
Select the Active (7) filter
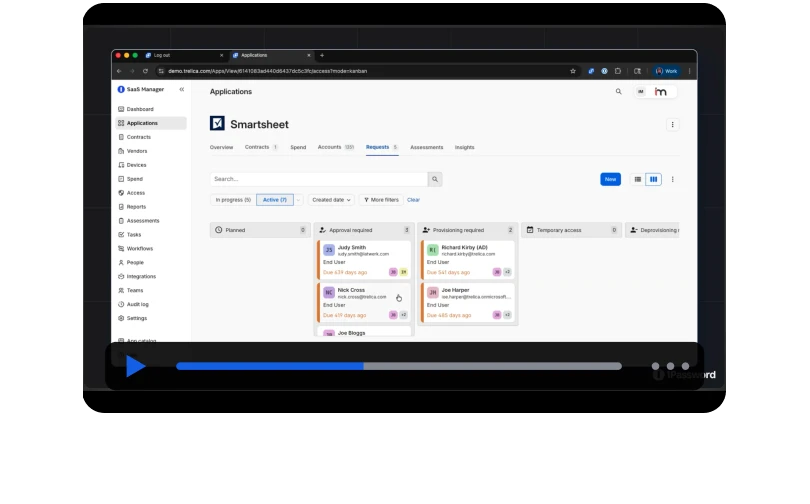point(275,200)
